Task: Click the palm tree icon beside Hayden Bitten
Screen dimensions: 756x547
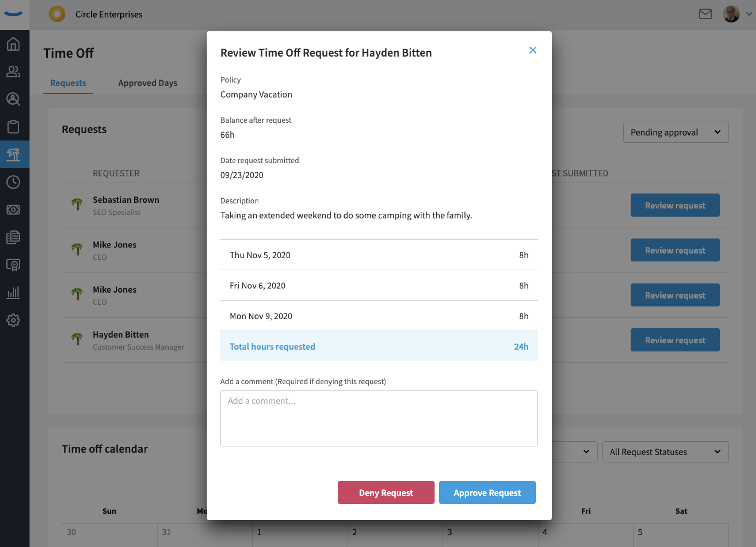Action: coord(77,339)
